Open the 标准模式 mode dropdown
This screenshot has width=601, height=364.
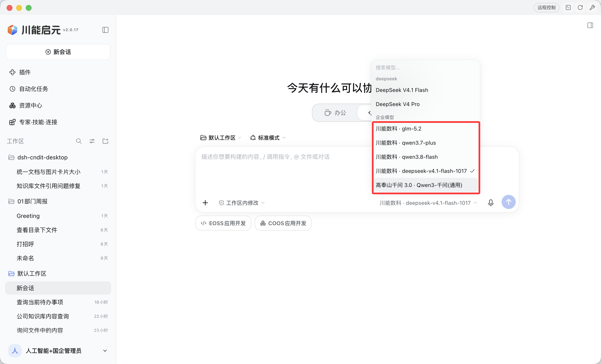(x=268, y=138)
